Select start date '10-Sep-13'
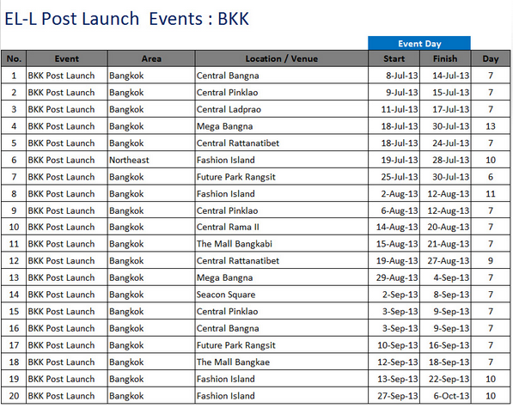The image size is (513, 420). (394, 345)
